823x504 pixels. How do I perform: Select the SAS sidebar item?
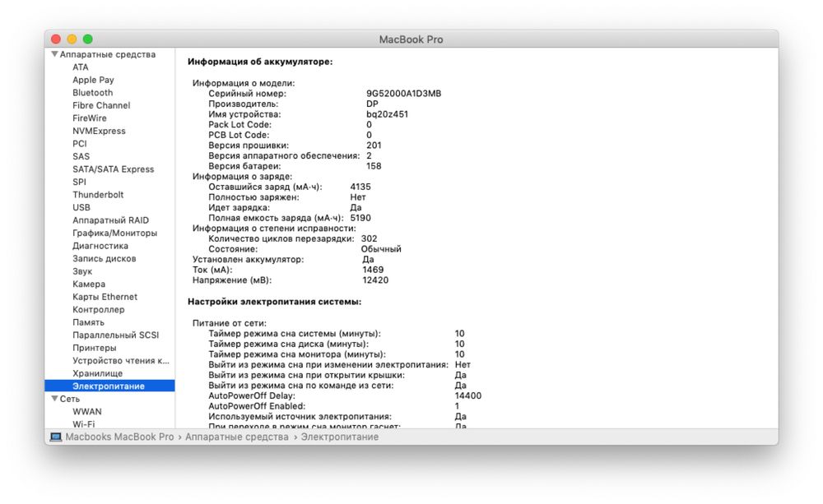[81, 156]
